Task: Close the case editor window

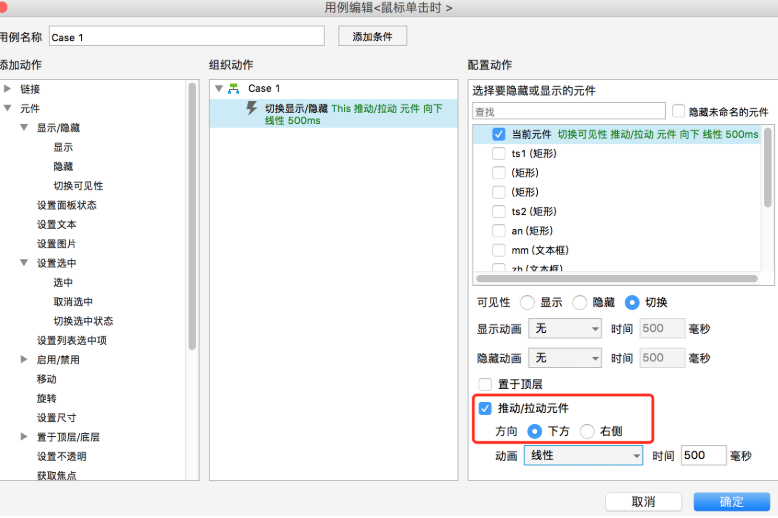Action: [2, 7]
